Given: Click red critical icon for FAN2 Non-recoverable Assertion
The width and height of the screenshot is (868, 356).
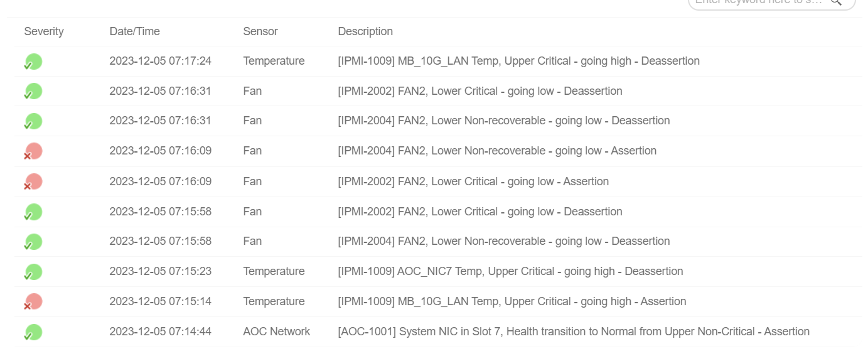Looking at the screenshot, I should click(x=33, y=151).
